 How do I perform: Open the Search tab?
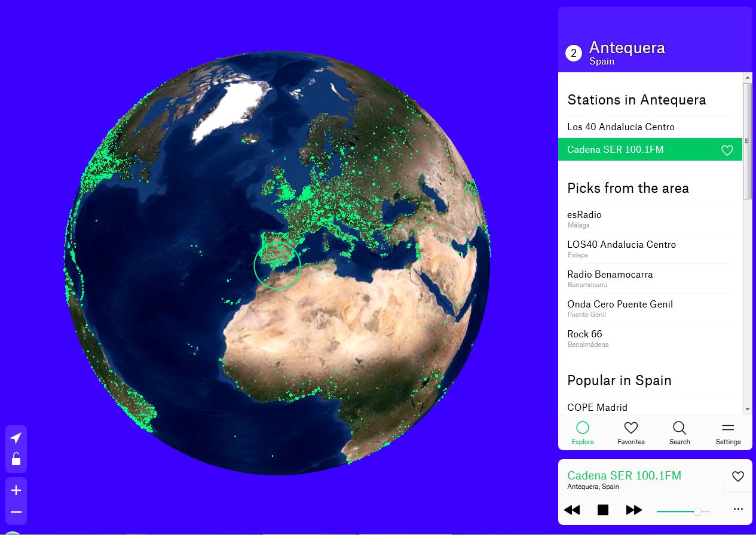tap(680, 433)
